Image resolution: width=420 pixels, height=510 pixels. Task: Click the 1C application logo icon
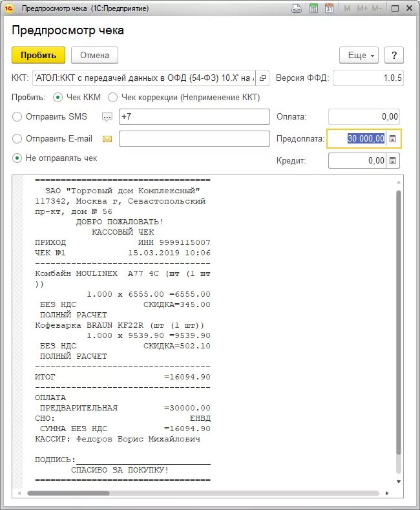(9, 8)
